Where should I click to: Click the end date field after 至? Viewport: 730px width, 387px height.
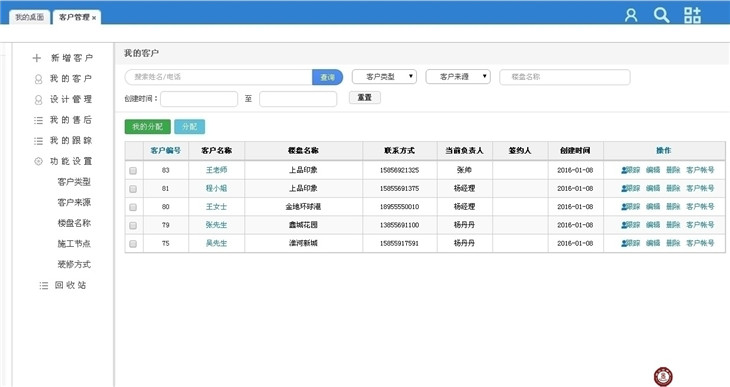298,99
